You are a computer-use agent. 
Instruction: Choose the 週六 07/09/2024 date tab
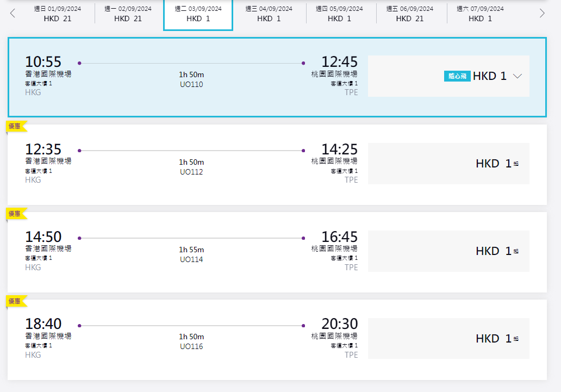(480, 14)
